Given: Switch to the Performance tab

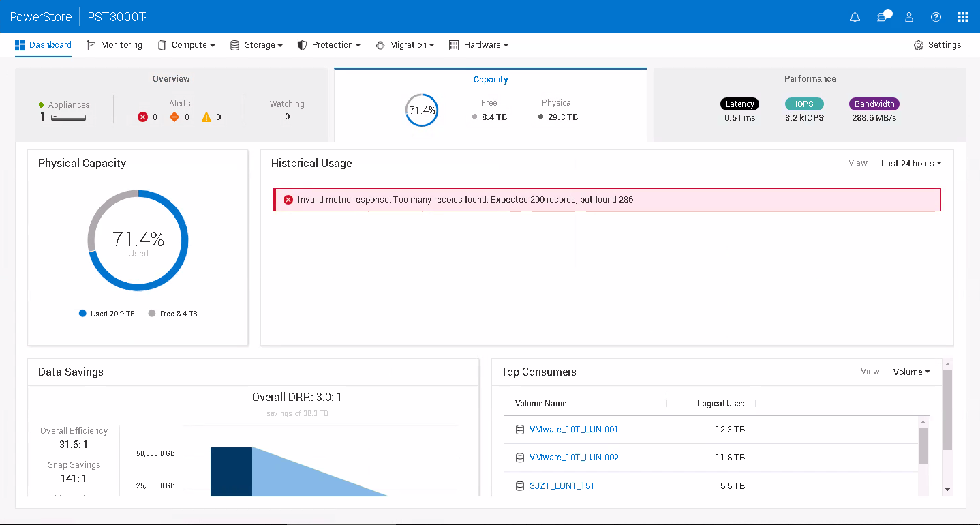Looking at the screenshot, I should (x=810, y=79).
